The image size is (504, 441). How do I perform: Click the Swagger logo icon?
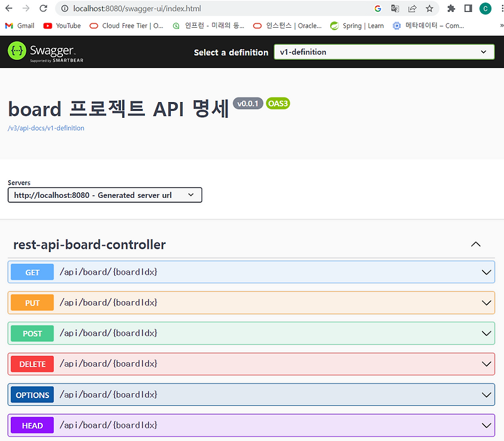click(17, 50)
